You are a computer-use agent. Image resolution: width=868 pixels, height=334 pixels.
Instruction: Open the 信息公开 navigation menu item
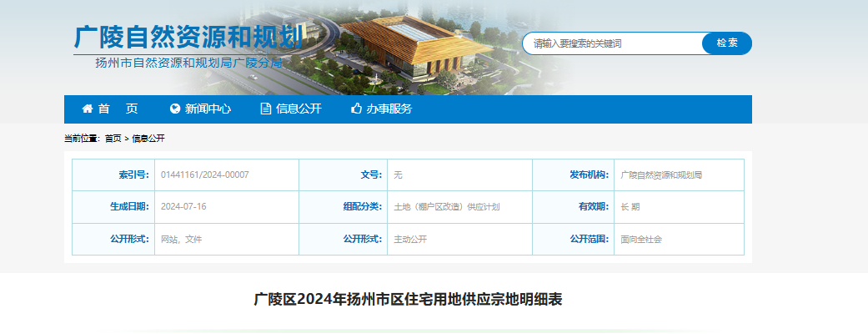tap(299, 109)
